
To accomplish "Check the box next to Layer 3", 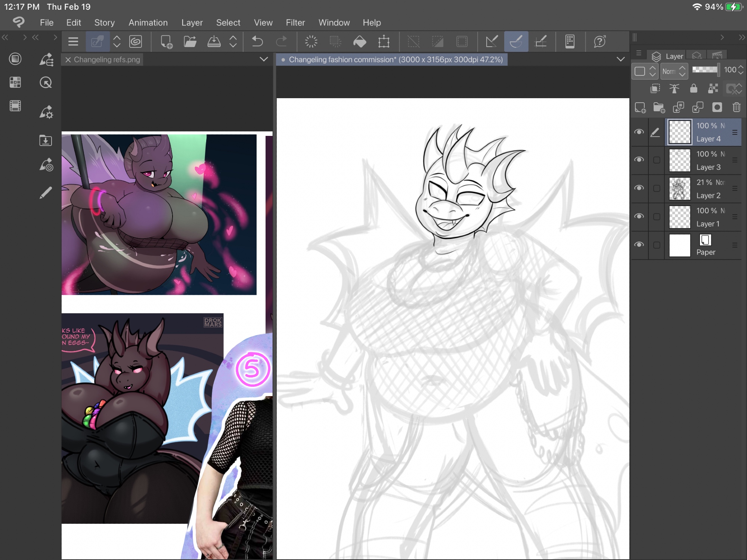I will click(657, 160).
